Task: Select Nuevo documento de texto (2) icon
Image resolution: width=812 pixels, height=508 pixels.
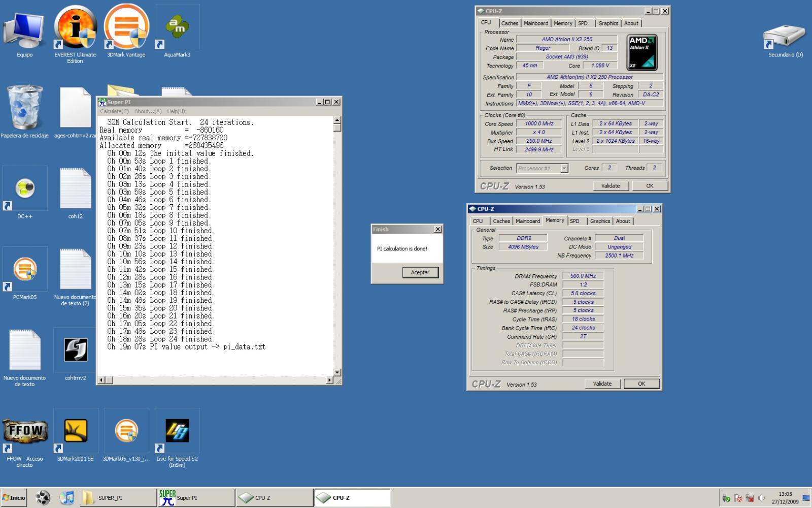Action: [x=75, y=277]
